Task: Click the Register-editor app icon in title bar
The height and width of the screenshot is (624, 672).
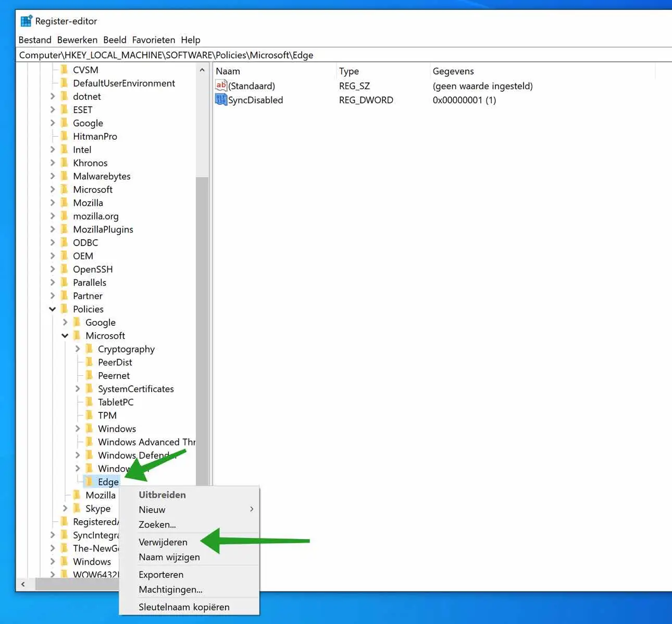Action: click(26, 21)
